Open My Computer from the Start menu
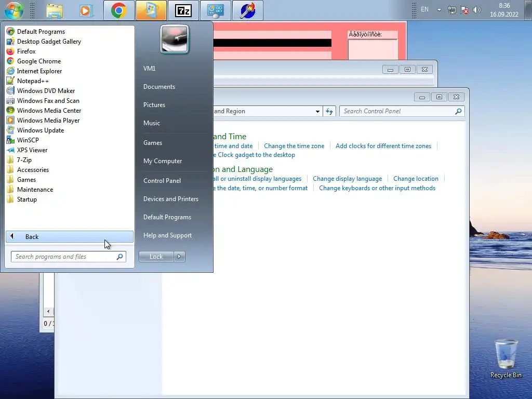532x399 pixels. [x=163, y=161]
